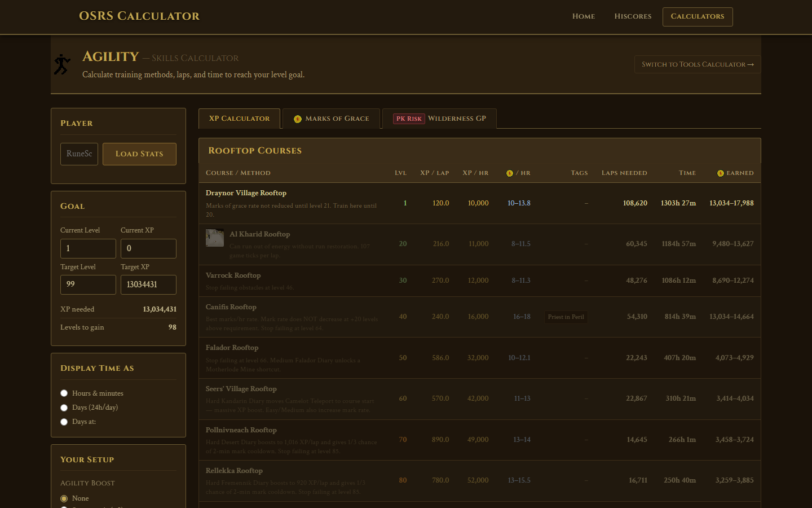The height and width of the screenshot is (508, 812).
Task: Click the PK Risk badge
Action: click(x=409, y=119)
